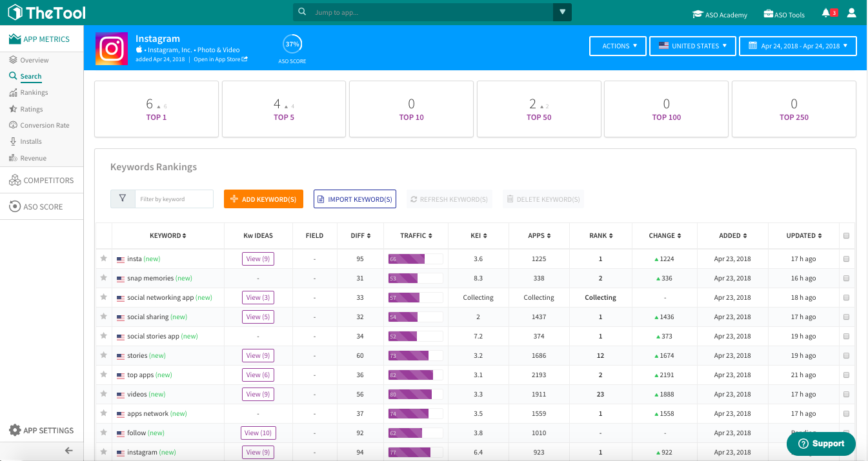Check the 'snap memories' row checkbox
Screen dimensions: 868x461
(846, 279)
